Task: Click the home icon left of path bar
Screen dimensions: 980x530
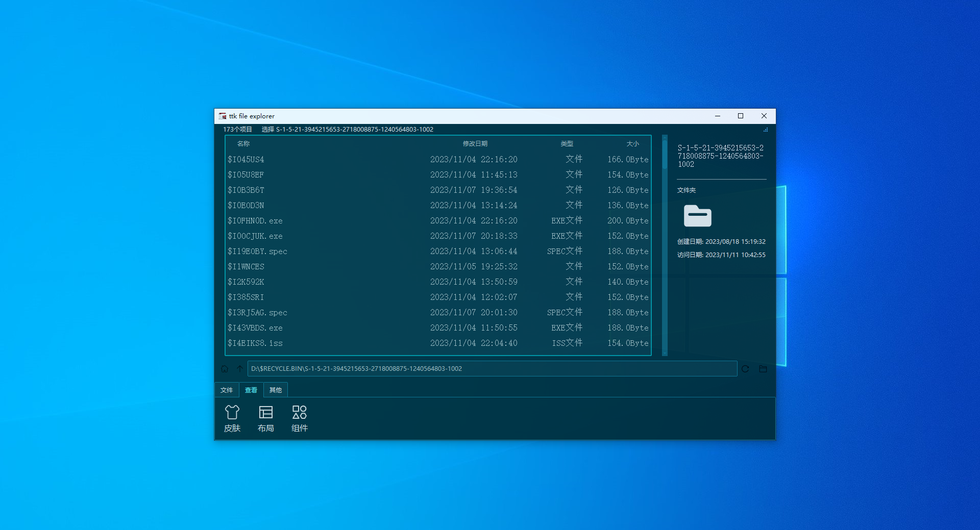Action: coord(225,369)
